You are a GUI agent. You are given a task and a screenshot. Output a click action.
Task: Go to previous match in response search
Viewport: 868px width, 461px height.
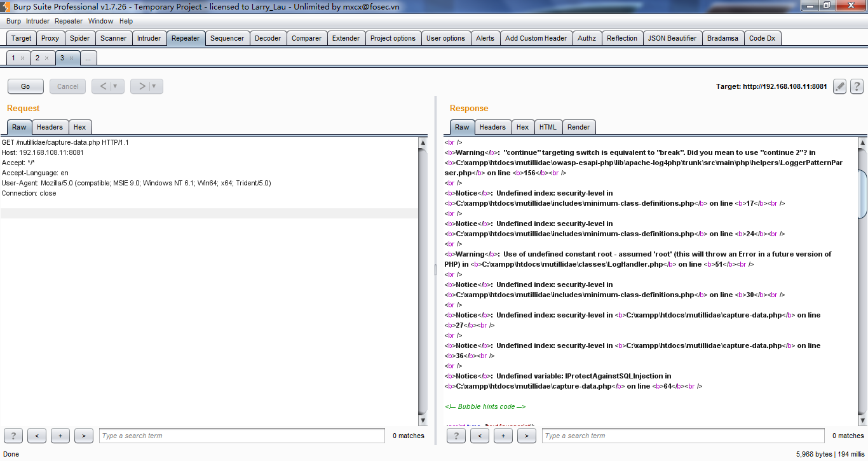480,436
